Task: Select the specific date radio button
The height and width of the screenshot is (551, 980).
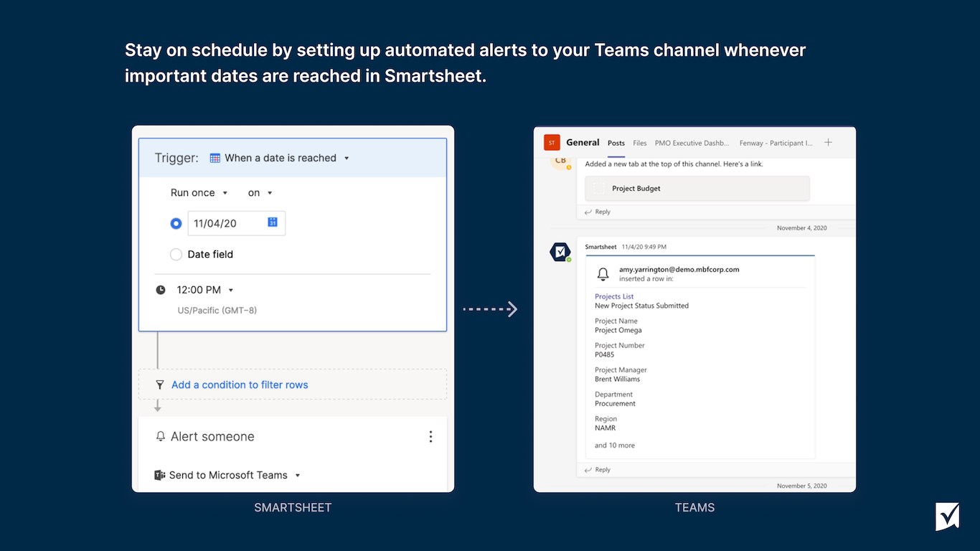Action: 176,223
